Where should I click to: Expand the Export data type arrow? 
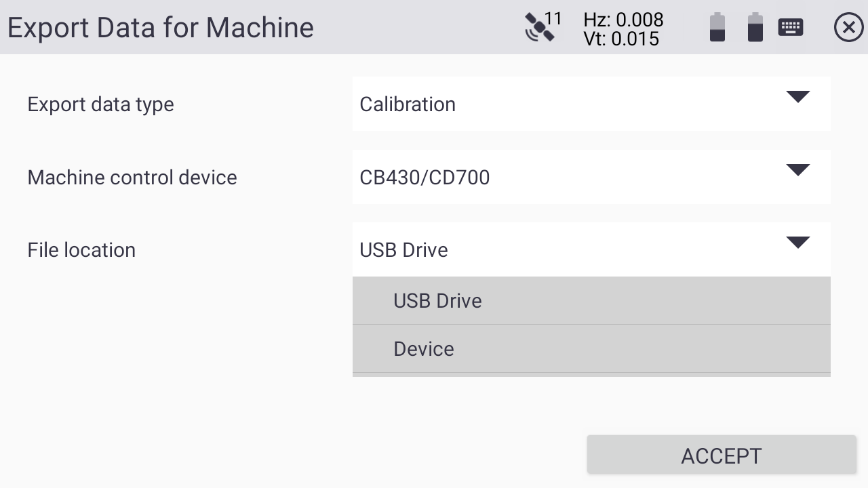(798, 97)
